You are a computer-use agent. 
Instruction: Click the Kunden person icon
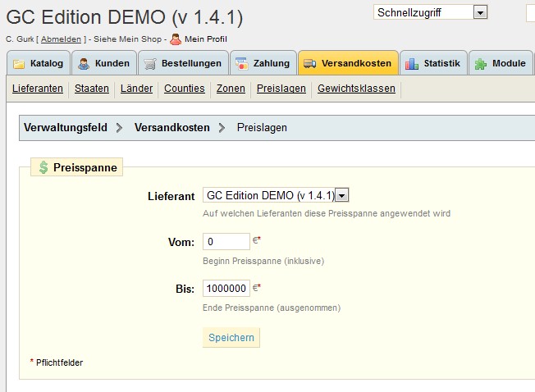(x=84, y=63)
